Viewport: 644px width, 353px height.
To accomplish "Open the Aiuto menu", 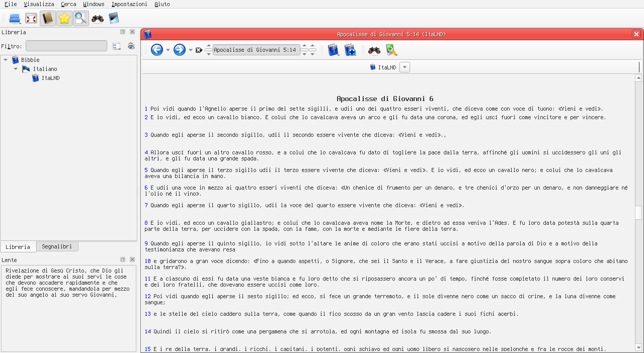I will [x=162, y=4].
